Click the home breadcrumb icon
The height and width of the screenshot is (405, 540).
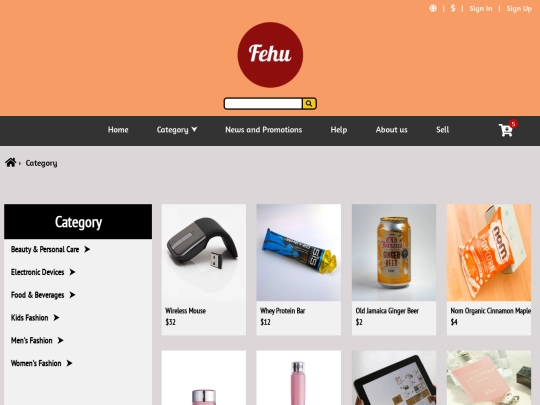point(11,162)
